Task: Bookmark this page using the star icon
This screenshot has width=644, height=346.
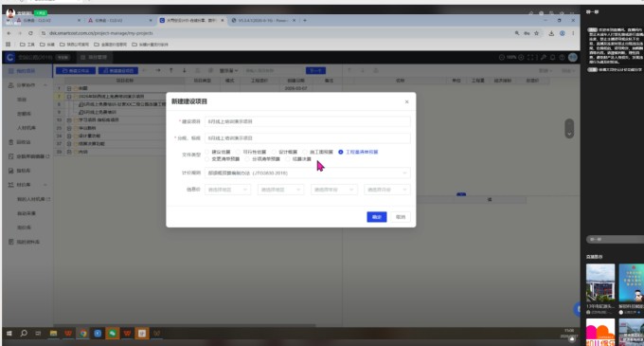Action: tap(536, 33)
